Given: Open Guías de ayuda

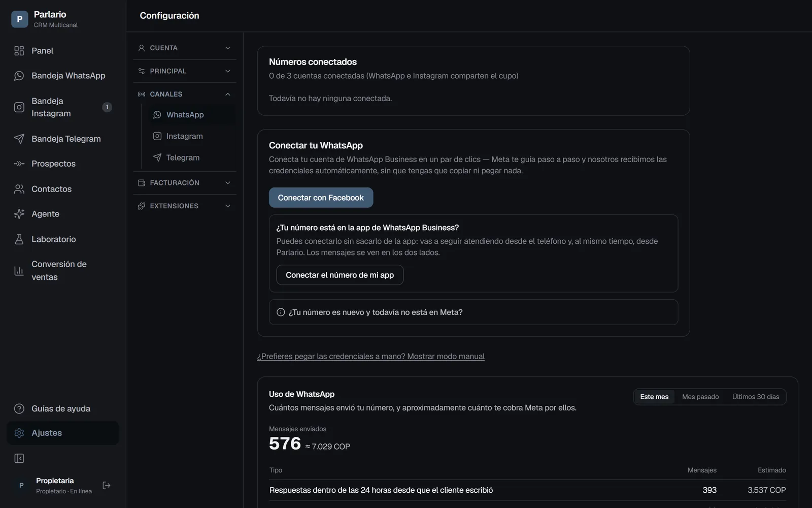Looking at the screenshot, I should click(63, 408).
